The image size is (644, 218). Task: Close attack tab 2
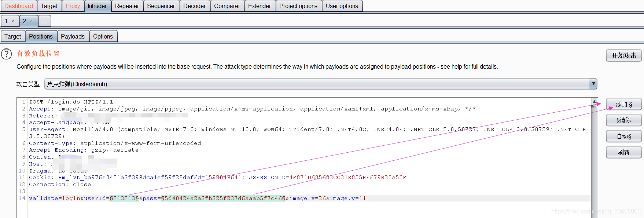coord(32,21)
